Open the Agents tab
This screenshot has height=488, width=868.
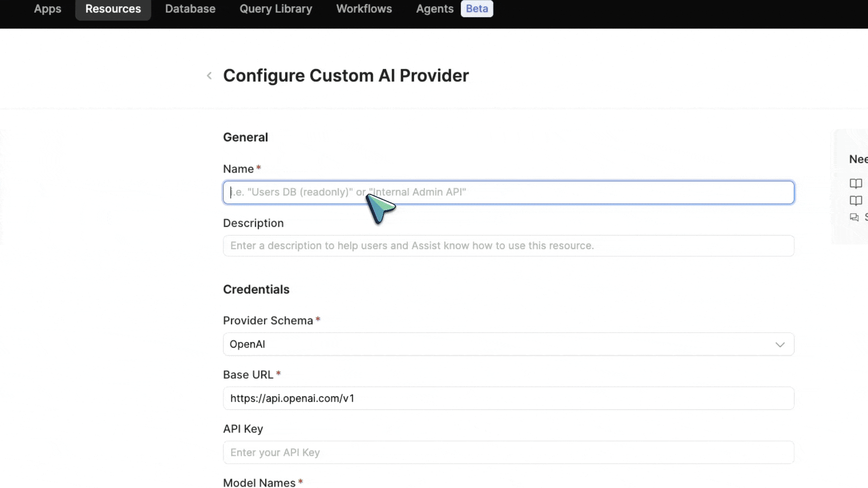pyautogui.click(x=434, y=9)
